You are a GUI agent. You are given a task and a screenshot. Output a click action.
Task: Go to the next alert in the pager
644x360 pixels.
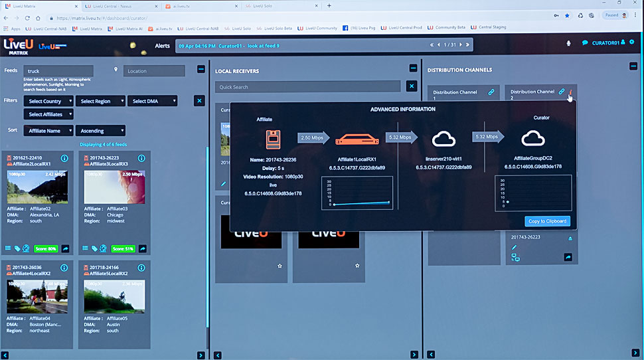point(459,45)
